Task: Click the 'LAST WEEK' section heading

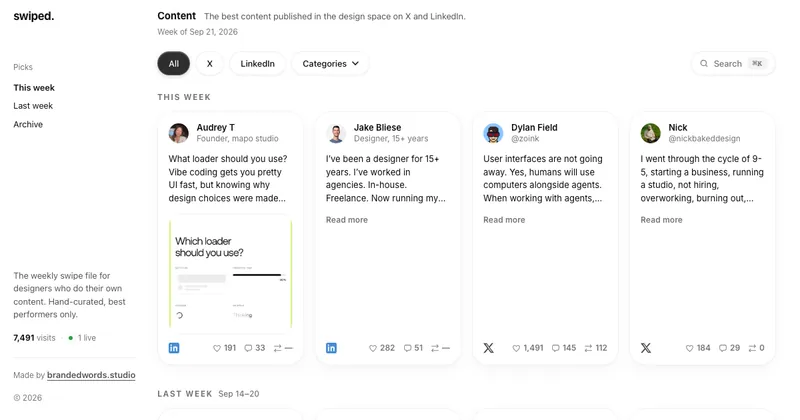Action: click(x=185, y=394)
